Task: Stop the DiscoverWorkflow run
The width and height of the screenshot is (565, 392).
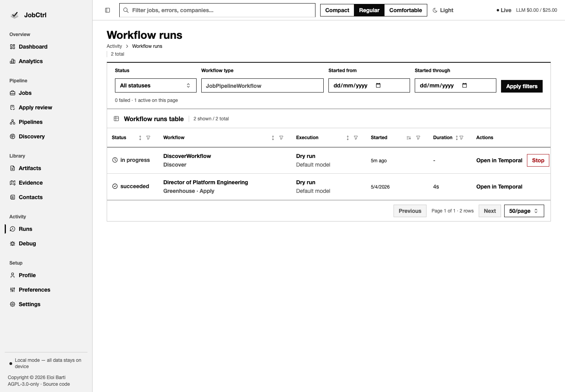Action: [538, 160]
